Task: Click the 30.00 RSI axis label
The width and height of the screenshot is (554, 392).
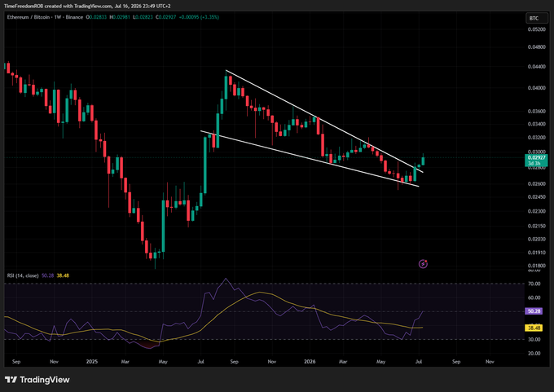Action: click(x=534, y=339)
